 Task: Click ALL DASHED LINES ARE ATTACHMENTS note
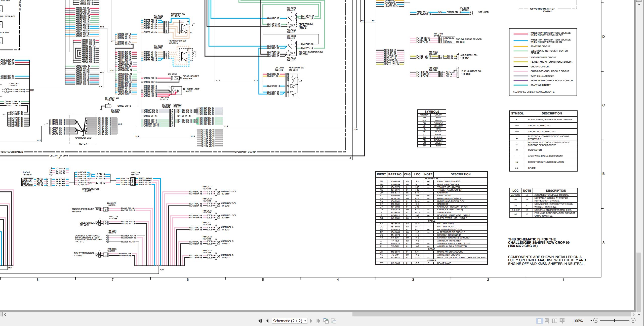point(534,92)
